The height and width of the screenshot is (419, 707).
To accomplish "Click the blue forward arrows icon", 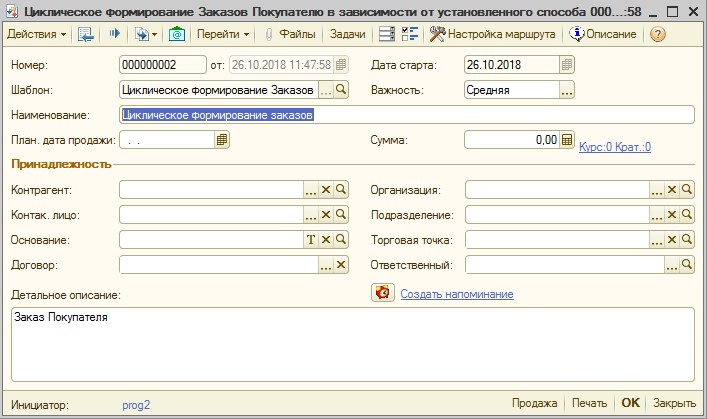I will pos(115,33).
